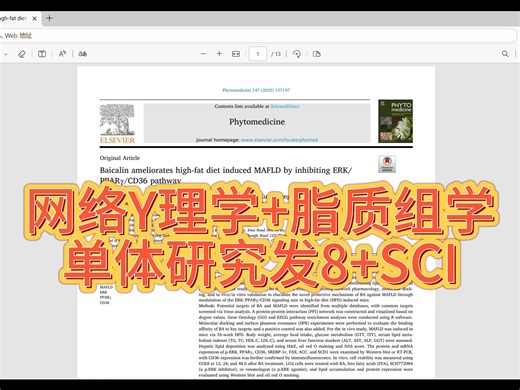
Task: Select the Baicalin article title text
Action: pyautogui.click(x=226, y=175)
